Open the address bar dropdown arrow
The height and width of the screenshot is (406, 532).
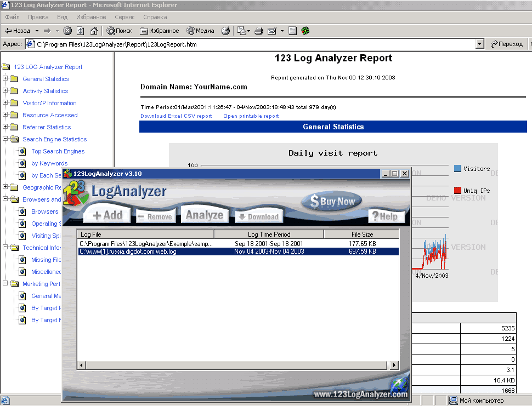[480, 44]
